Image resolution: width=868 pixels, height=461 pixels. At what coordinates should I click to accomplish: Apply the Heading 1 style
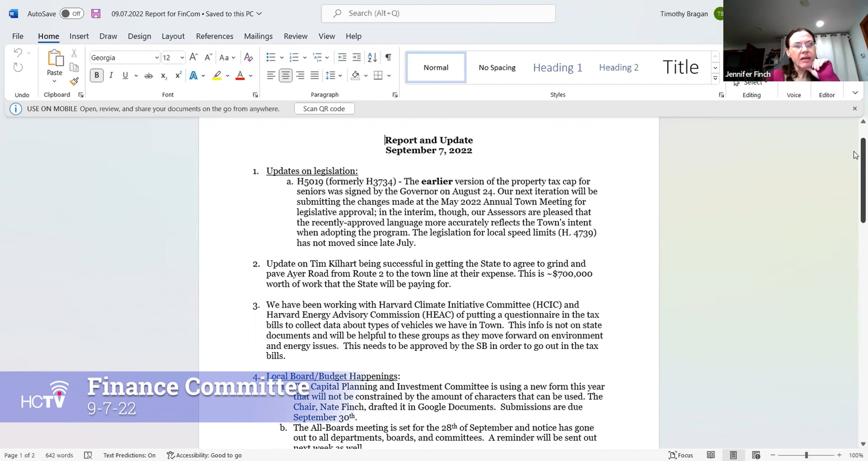(x=557, y=68)
